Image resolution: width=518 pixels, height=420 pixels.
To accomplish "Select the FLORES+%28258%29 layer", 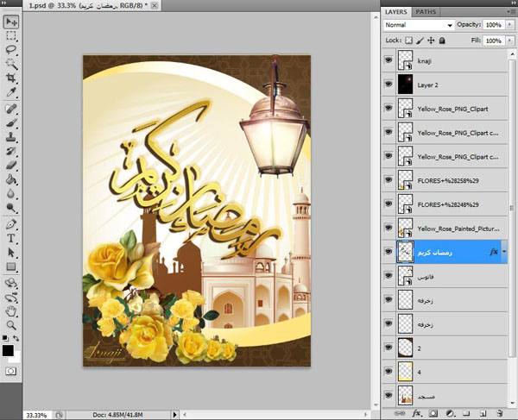I will point(447,180).
